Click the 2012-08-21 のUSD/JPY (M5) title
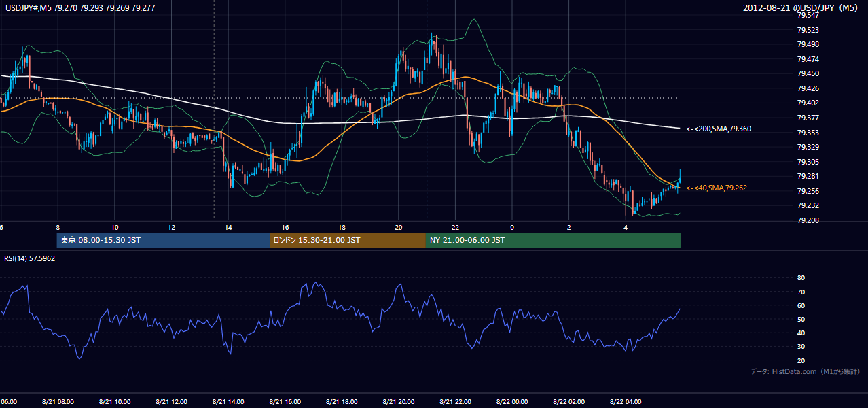This screenshot has width=868, height=408. pyautogui.click(x=801, y=8)
